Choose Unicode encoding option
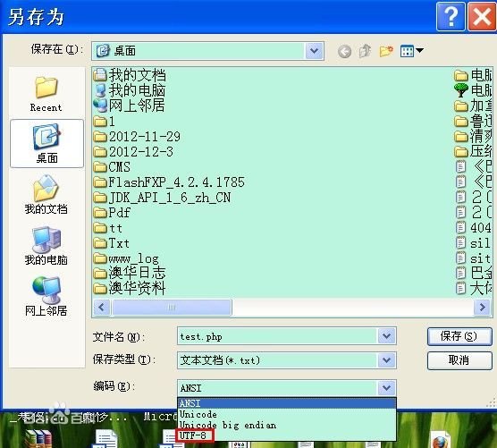Image resolution: width=497 pixels, height=448 pixels. (198, 414)
